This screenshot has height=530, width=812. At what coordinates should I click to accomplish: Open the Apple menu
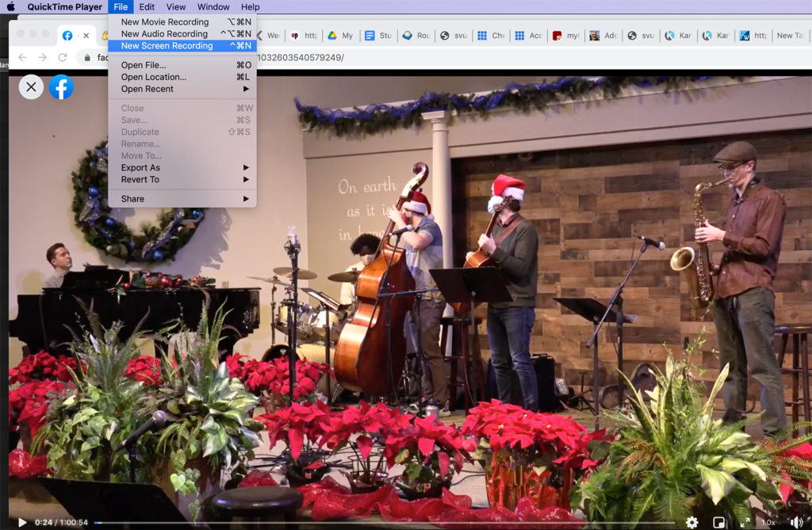(x=10, y=6)
